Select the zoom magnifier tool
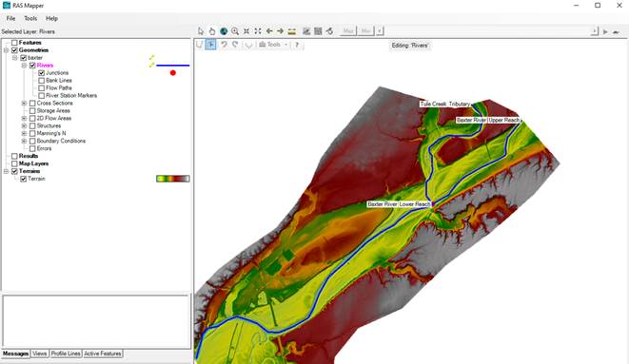 235,31
